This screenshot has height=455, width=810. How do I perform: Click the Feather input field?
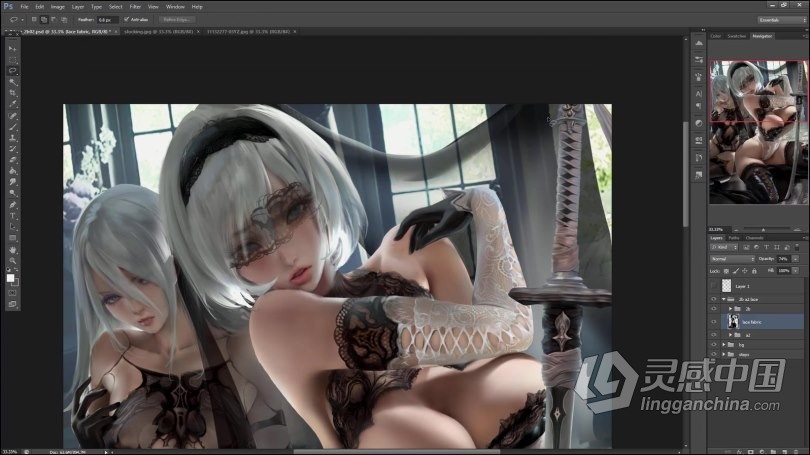(107, 20)
